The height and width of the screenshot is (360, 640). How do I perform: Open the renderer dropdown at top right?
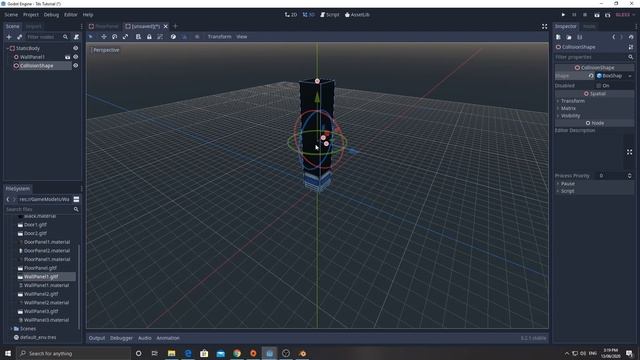click(x=625, y=15)
